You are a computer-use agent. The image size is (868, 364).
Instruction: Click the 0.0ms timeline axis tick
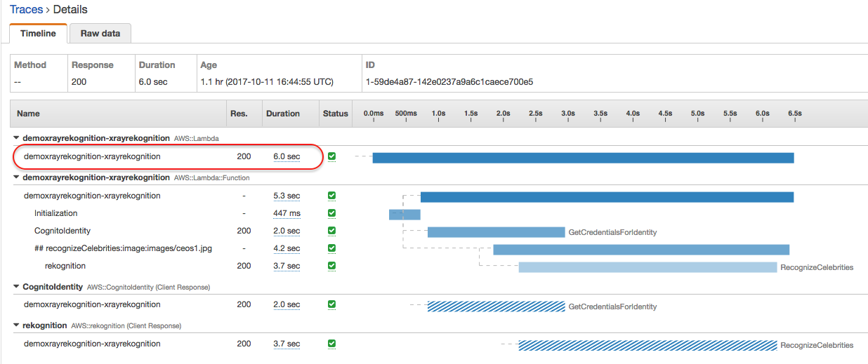(374, 114)
